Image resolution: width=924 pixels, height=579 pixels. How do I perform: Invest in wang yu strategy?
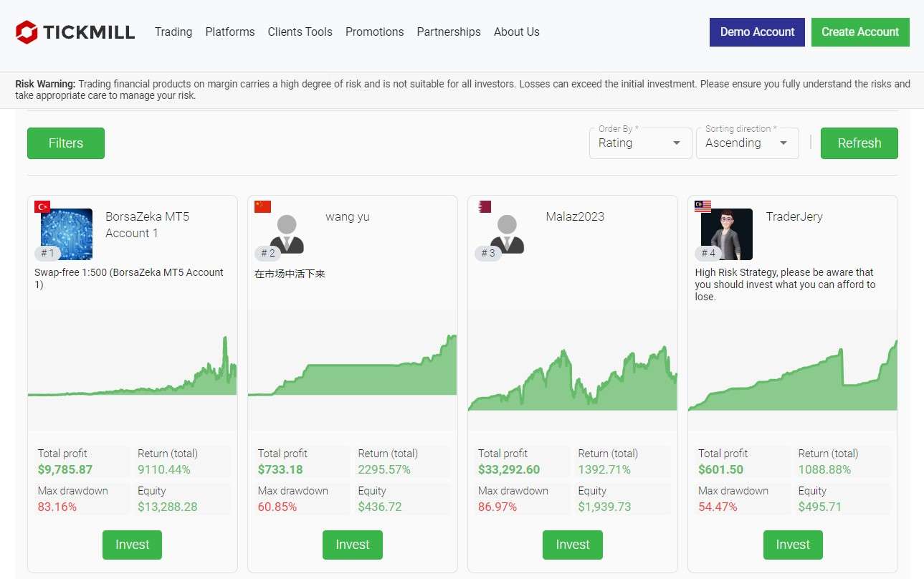tap(353, 545)
